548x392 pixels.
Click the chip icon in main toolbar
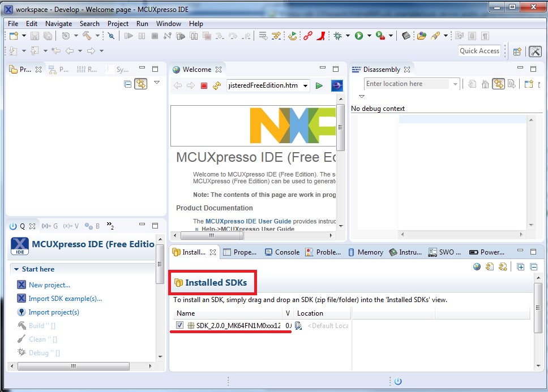tap(406, 36)
